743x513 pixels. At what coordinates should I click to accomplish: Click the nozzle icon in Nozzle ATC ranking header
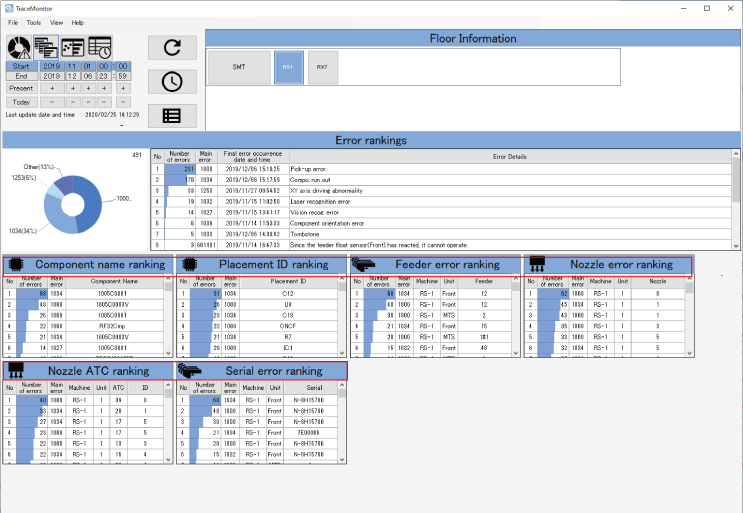click(x=16, y=370)
